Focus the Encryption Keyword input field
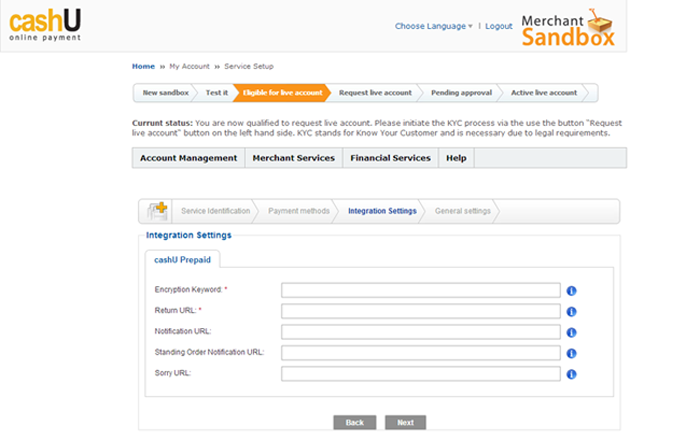This screenshot has height=440, width=700. click(x=421, y=290)
